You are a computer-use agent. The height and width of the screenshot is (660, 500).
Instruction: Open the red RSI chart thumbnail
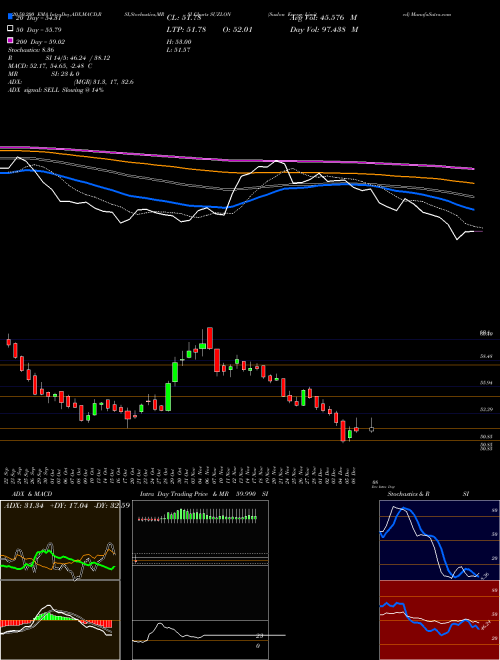(440, 620)
